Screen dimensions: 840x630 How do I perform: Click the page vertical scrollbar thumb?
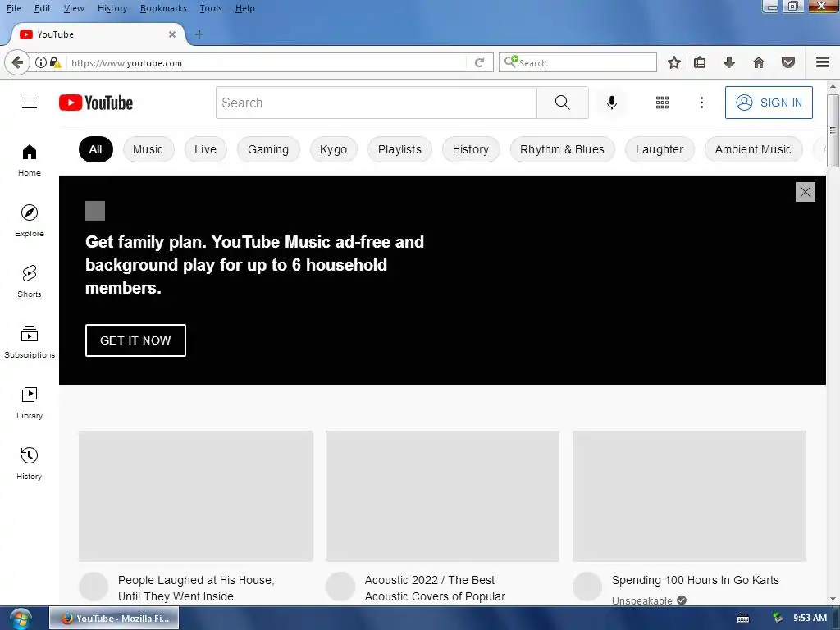click(833, 131)
